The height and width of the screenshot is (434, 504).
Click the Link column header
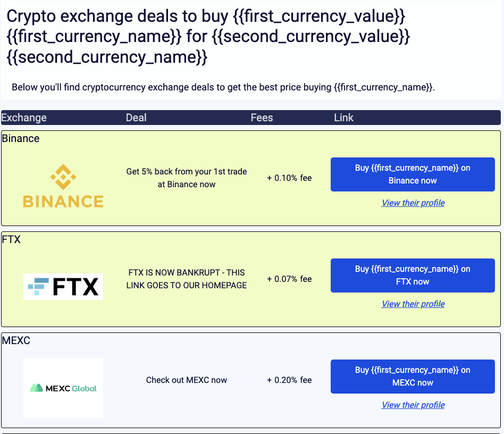343,118
